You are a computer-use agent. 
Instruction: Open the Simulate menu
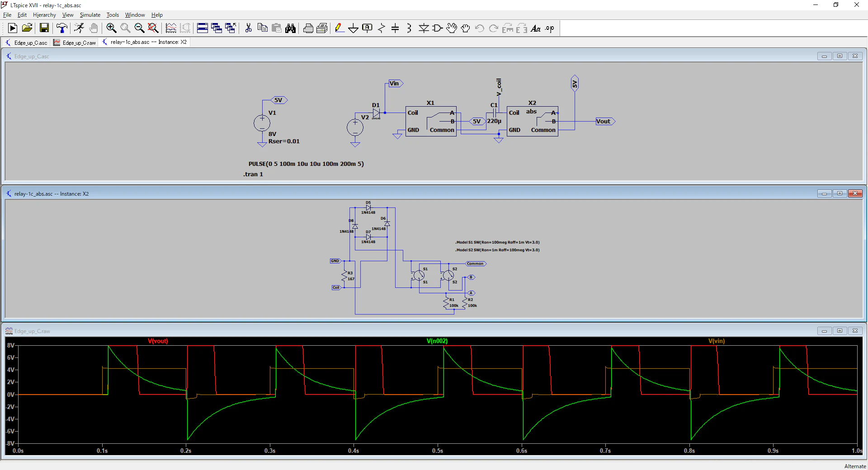tap(90, 15)
